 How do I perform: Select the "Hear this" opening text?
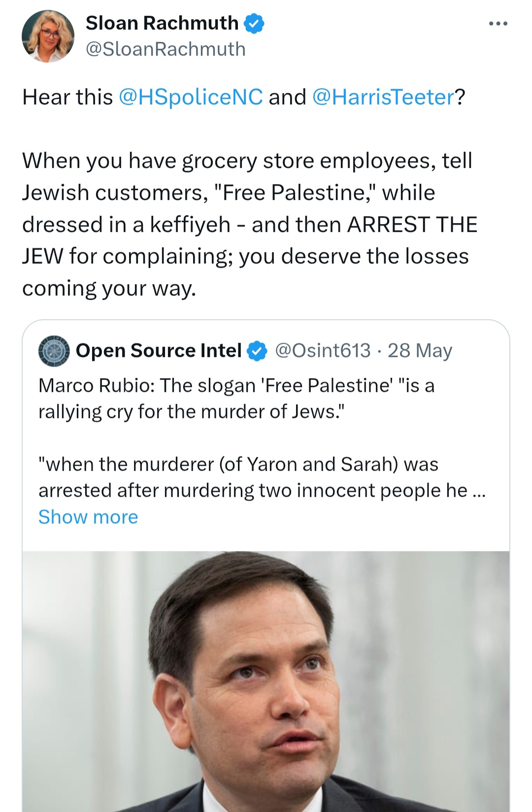click(67, 97)
